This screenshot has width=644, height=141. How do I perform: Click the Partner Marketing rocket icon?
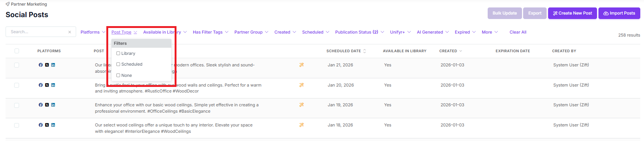[8, 4]
